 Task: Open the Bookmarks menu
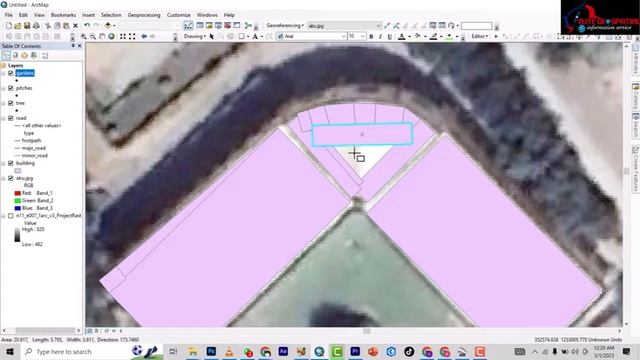tap(63, 15)
